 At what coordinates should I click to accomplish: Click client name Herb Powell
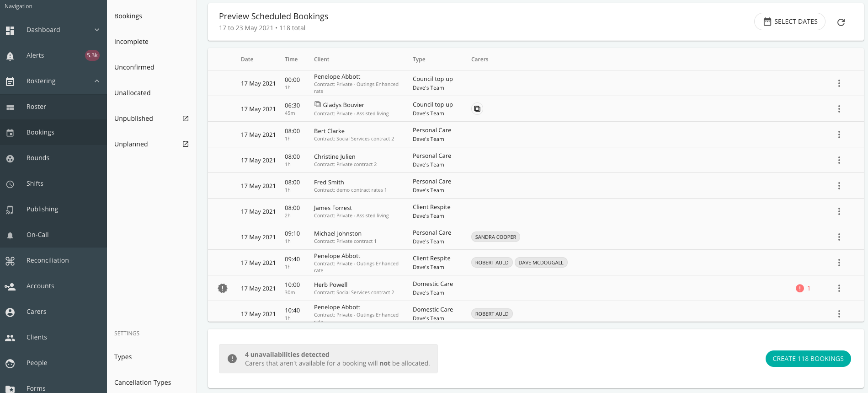point(330,285)
